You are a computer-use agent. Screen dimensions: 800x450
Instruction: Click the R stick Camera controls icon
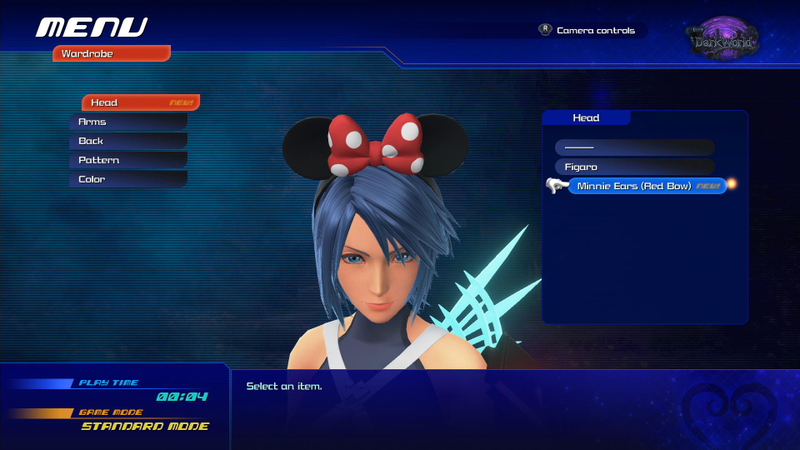pos(545,30)
